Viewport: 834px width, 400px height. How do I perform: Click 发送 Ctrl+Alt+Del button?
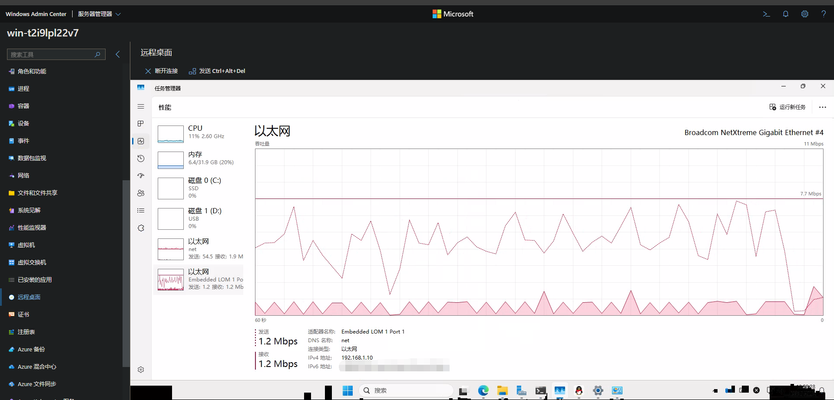[x=217, y=71]
